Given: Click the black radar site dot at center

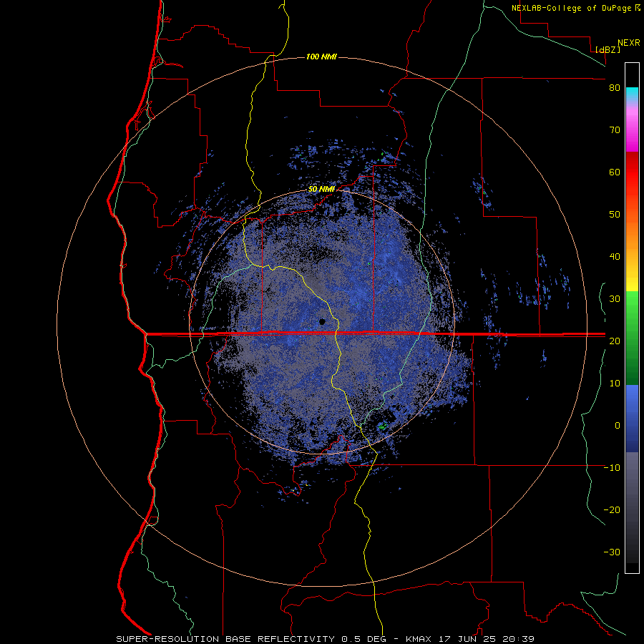Looking at the screenshot, I should click(323, 321).
